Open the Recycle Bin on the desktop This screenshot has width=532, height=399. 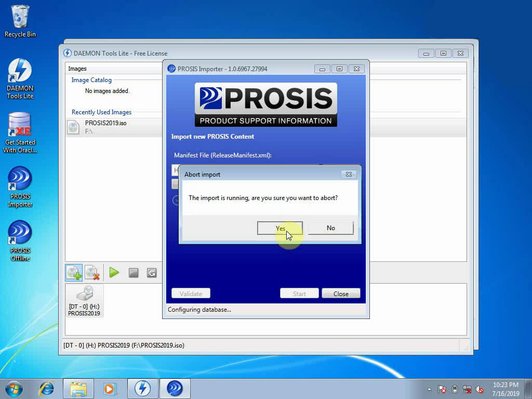(x=20, y=21)
